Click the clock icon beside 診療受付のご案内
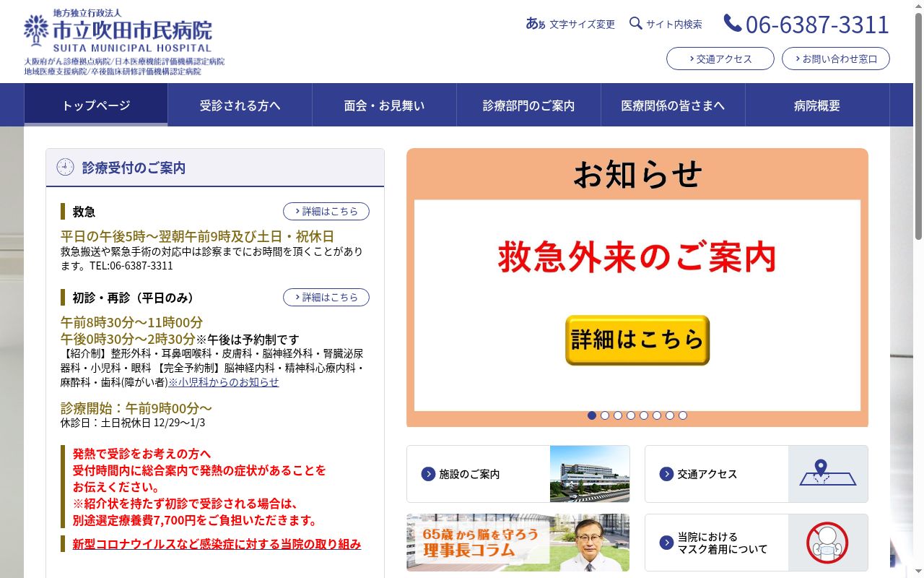This screenshot has width=924, height=578. coord(65,167)
